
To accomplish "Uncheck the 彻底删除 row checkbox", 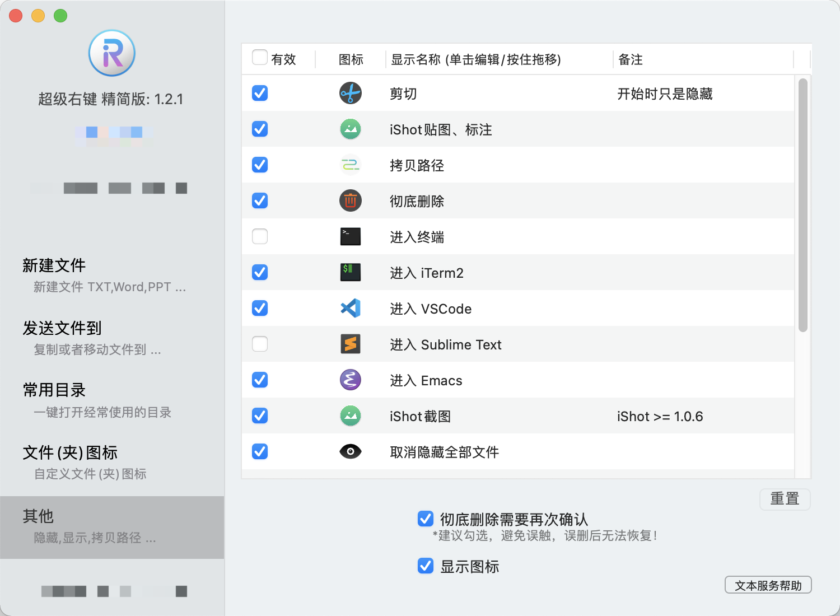I will pyautogui.click(x=260, y=200).
